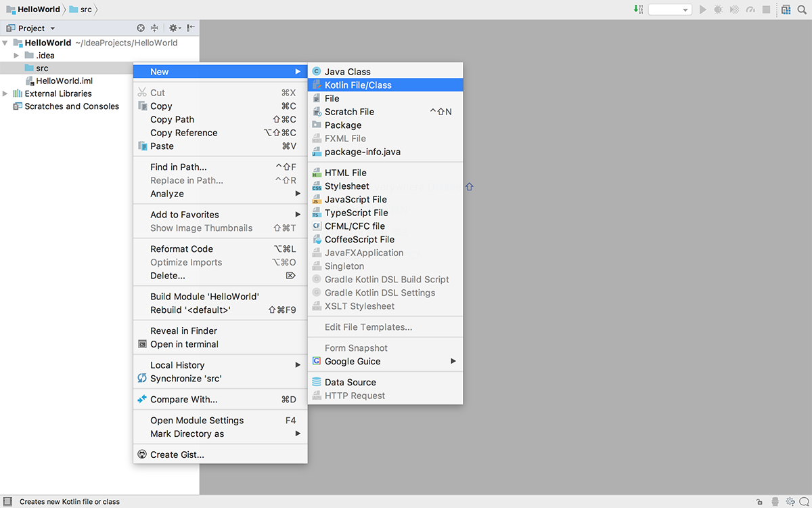Open Project Structure from the toolbar
Viewport: 812px width, 508px height.
[x=786, y=9]
